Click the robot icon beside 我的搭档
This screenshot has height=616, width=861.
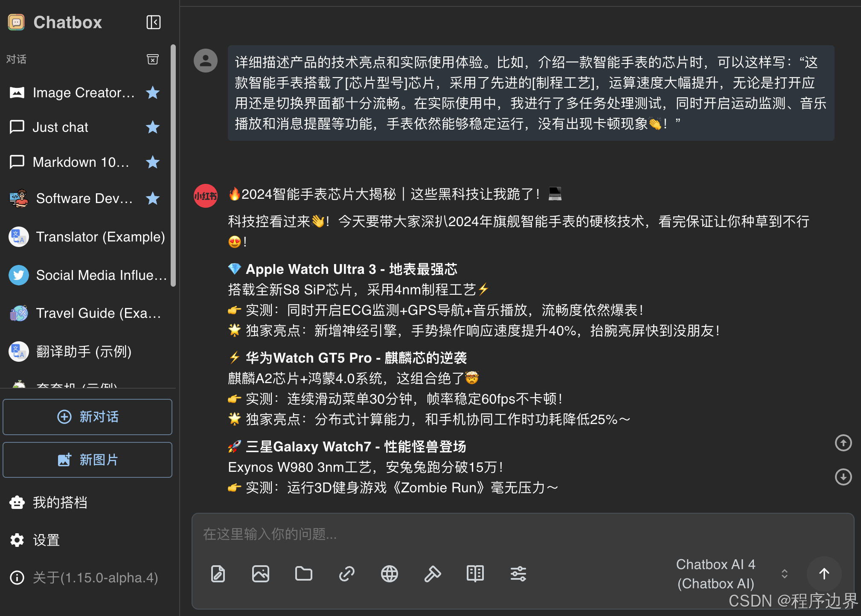[x=17, y=503]
